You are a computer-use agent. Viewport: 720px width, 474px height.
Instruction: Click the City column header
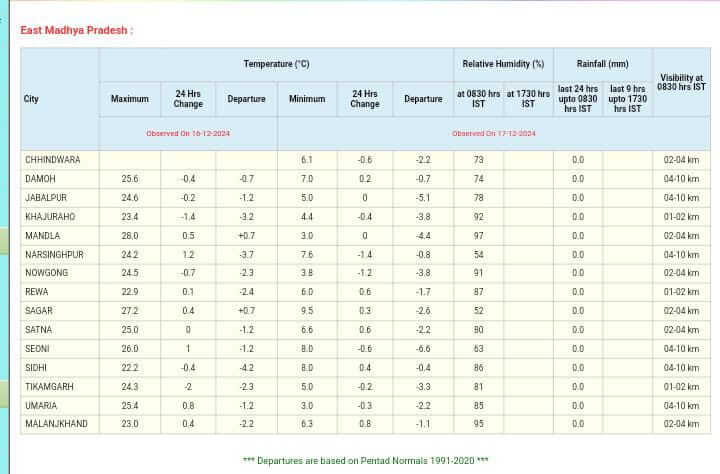32,99
